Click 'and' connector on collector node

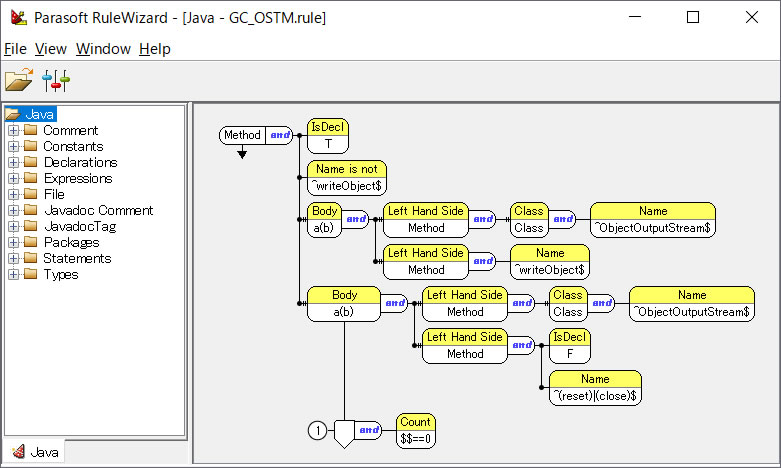[369, 430]
